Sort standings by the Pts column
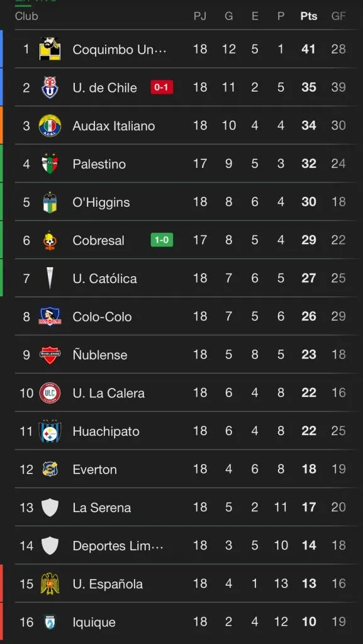 pyautogui.click(x=309, y=16)
